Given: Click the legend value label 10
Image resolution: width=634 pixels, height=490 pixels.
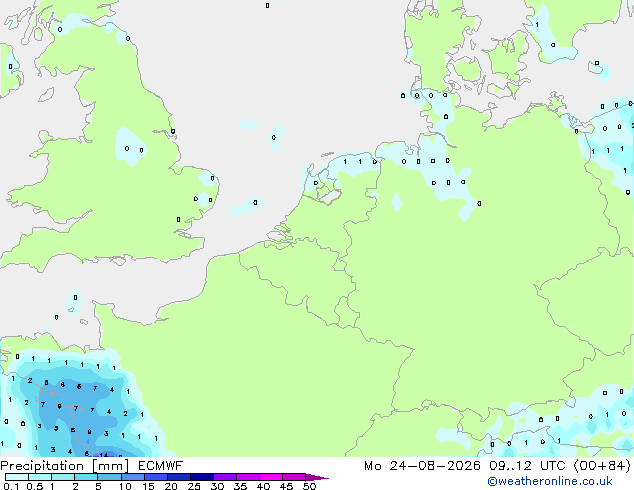Looking at the screenshot, I should (x=125, y=486).
